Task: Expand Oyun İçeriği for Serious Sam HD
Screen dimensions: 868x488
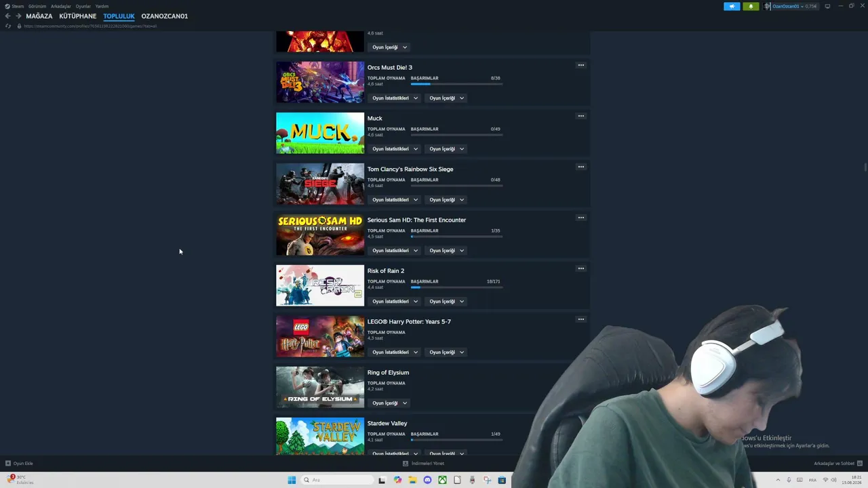Action: (x=447, y=251)
